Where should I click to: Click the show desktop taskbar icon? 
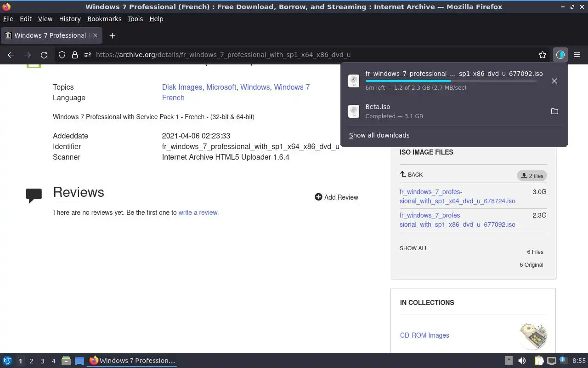[x=79, y=361]
